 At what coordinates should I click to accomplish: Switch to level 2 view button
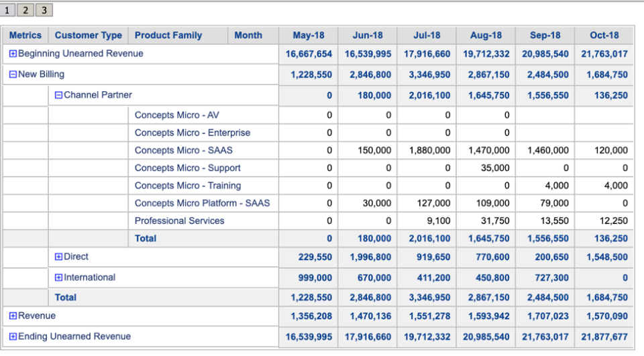tap(25, 10)
